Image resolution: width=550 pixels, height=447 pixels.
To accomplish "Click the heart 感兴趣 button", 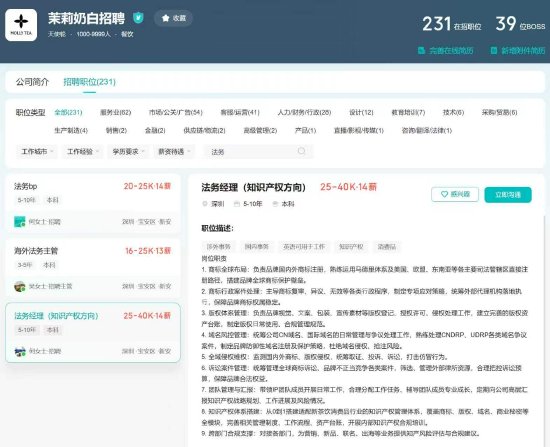I will 455,194.
